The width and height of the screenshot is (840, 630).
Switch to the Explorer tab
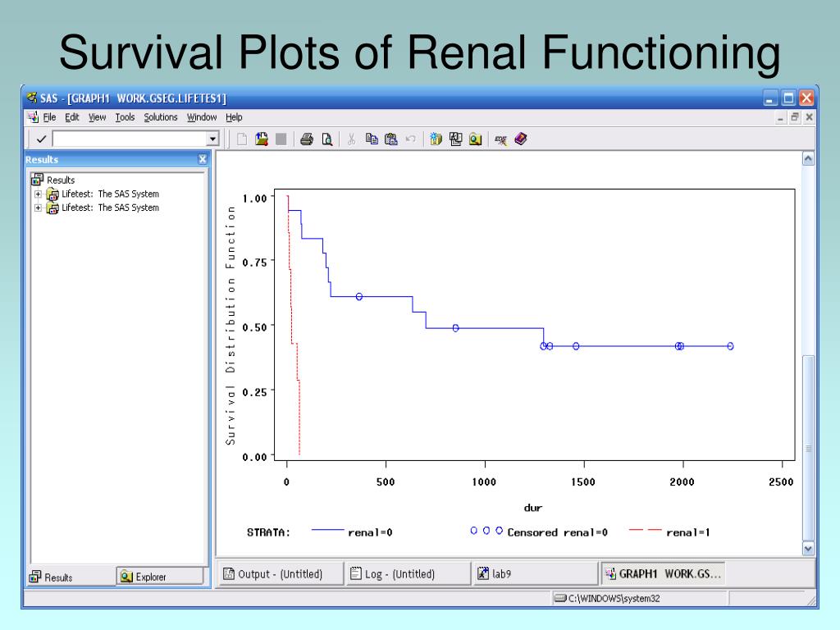point(160,577)
